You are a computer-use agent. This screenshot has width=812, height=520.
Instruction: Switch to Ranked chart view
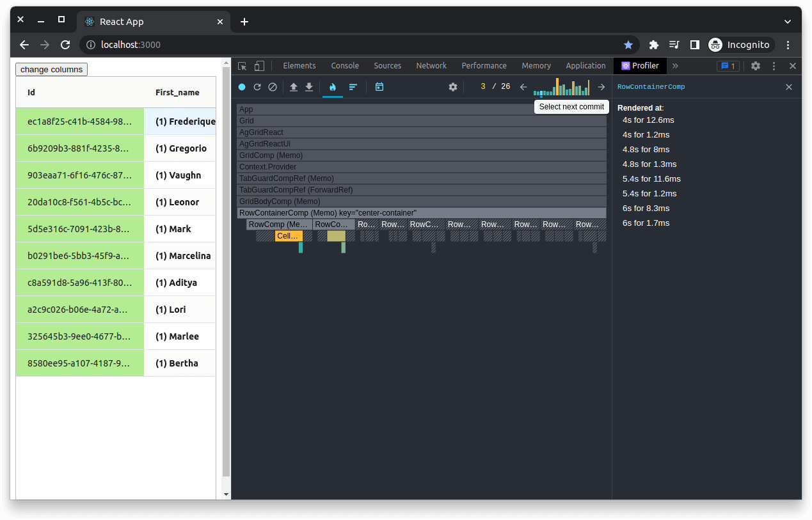353,87
